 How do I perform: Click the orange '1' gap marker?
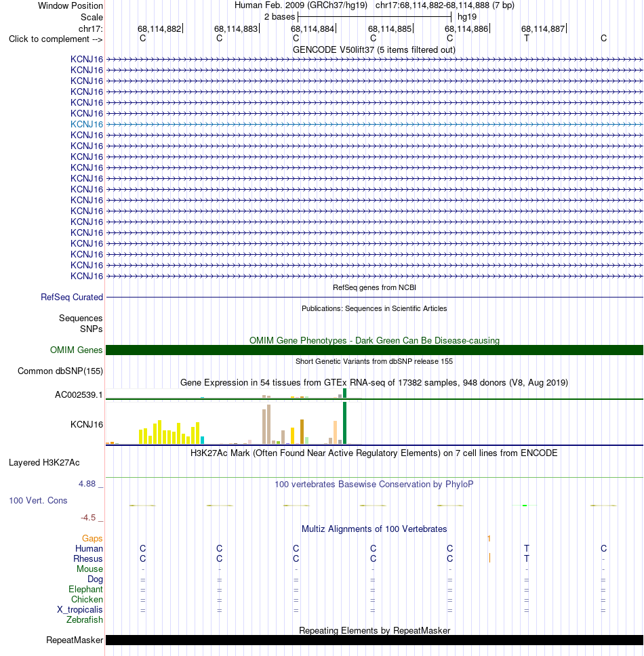[489, 539]
